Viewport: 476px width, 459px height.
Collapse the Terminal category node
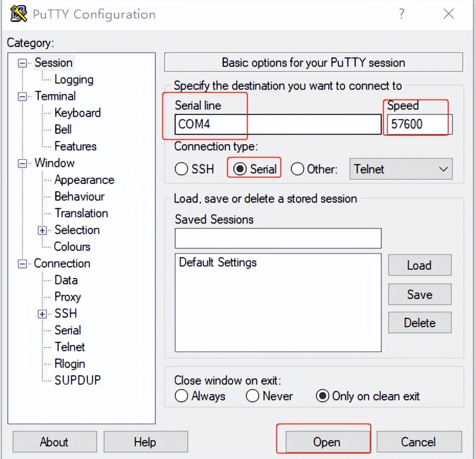click(x=22, y=97)
